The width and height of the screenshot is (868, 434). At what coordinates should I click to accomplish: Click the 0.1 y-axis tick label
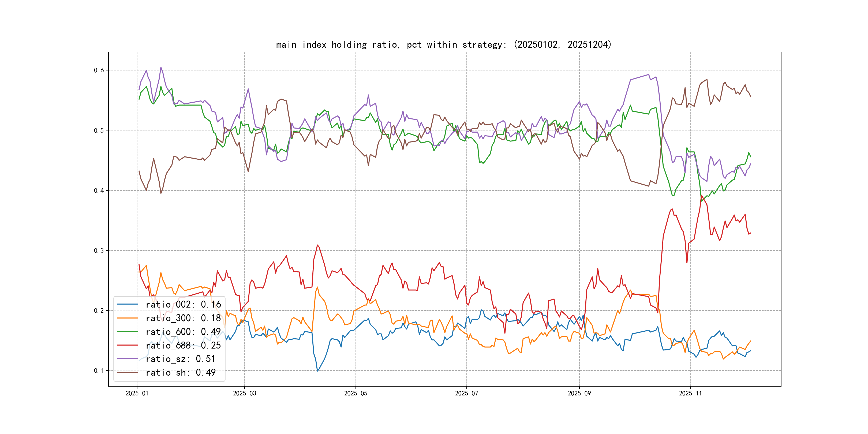[99, 371]
